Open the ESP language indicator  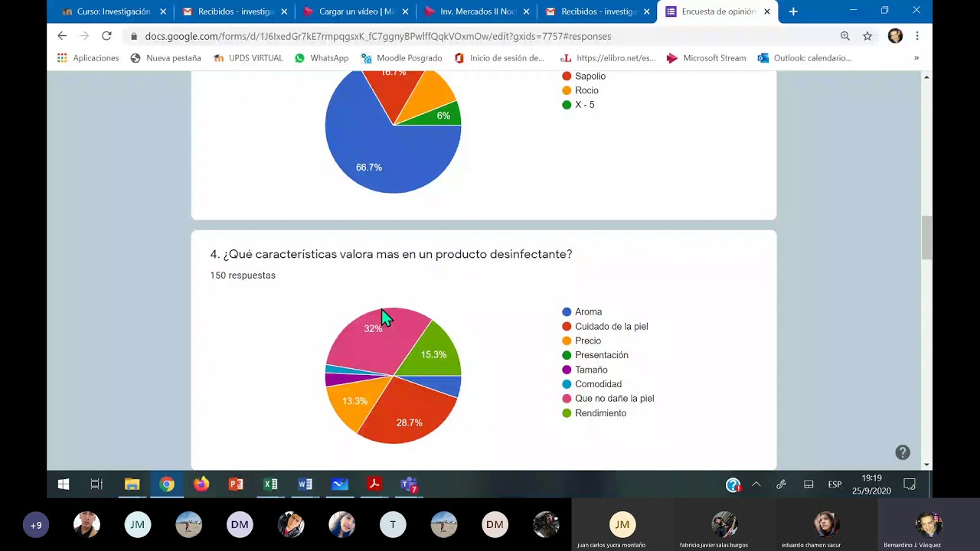pos(835,484)
